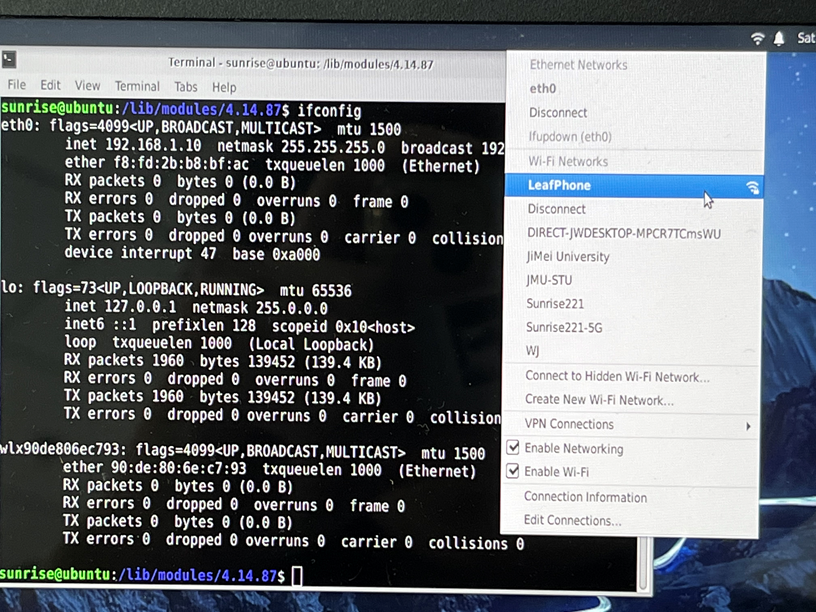Click the terminal prompt cursor at bottom
The image size is (816, 612).
click(x=297, y=576)
